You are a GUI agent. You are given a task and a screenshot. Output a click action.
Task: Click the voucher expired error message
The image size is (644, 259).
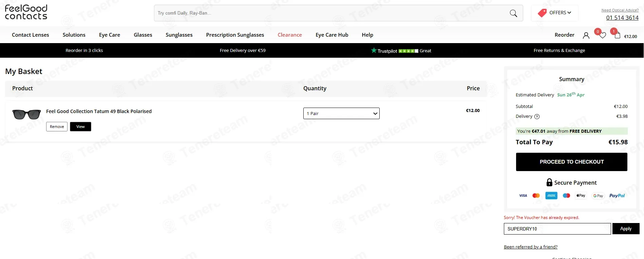542,218
